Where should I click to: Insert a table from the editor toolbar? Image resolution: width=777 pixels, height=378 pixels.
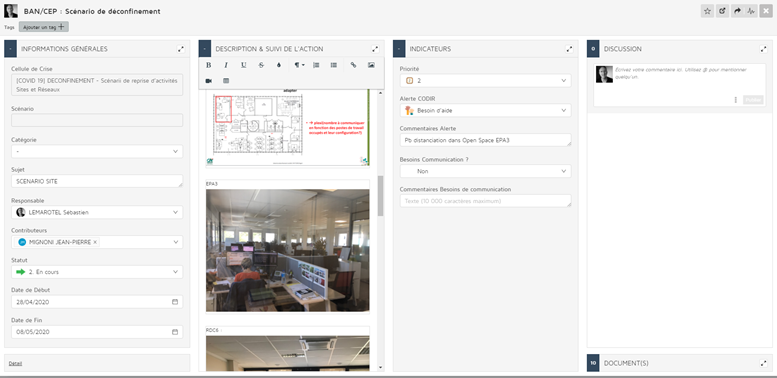pyautogui.click(x=226, y=81)
